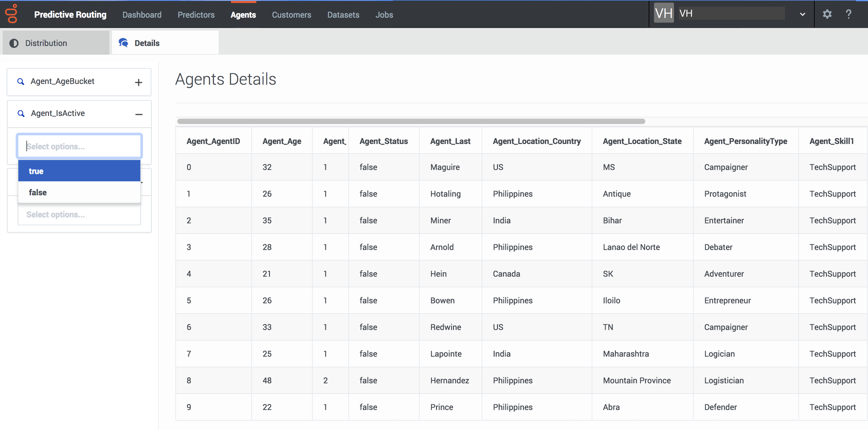868x429 pixels.
Task: Click the Agent_Age column header
Action: pos(282,141)
